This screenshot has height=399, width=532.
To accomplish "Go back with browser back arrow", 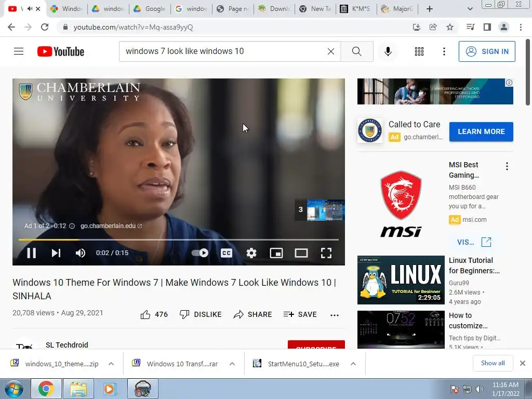I will click(11, 27).
